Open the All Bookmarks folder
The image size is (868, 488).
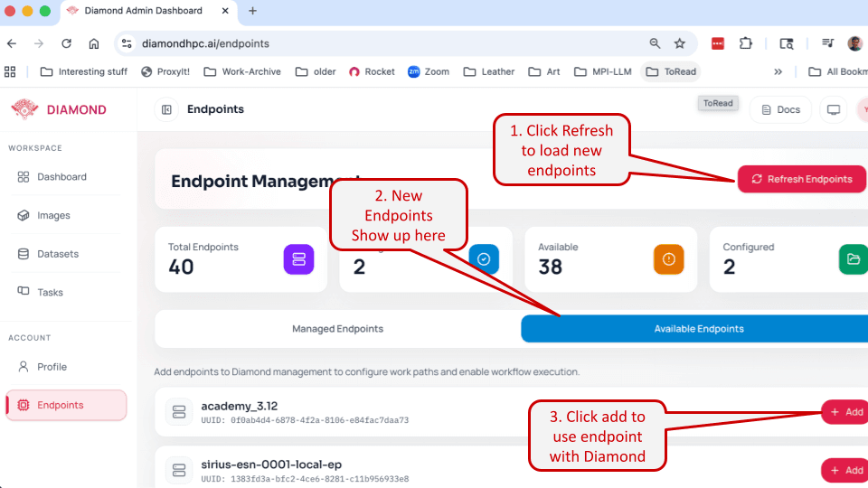(x=837, y=71)
